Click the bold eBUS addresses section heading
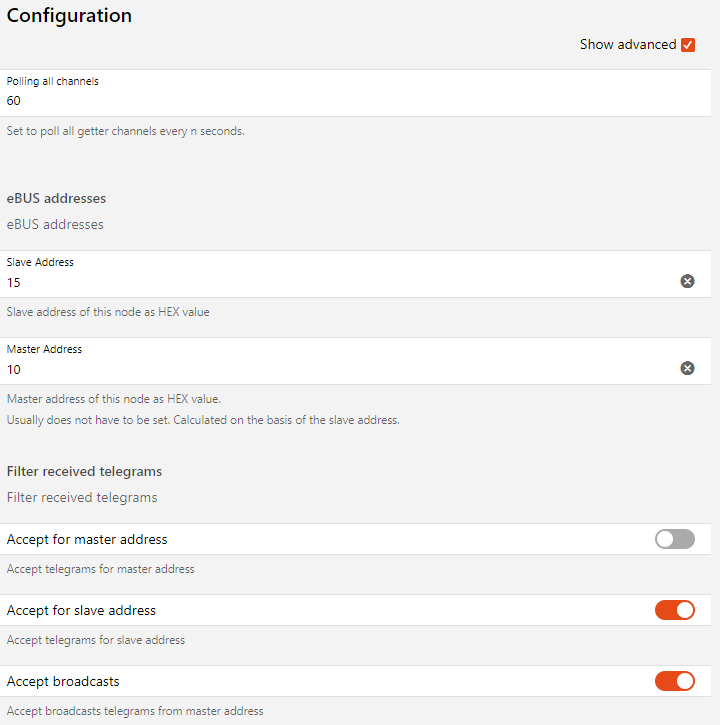The width and height of the screenshot is (720, 725). [x=56, y=198]
